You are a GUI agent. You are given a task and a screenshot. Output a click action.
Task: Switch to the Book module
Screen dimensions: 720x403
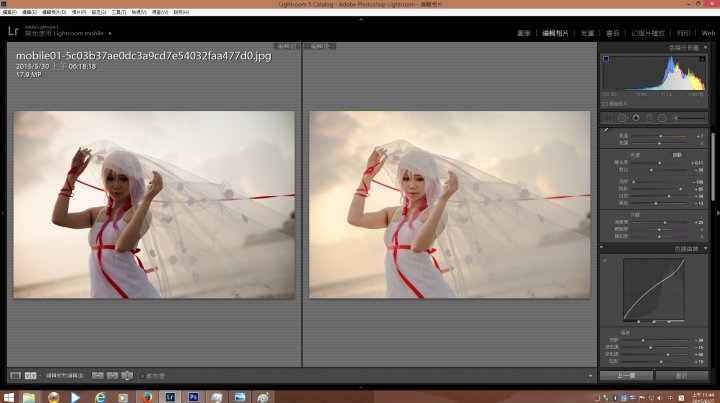click(613, 33)
